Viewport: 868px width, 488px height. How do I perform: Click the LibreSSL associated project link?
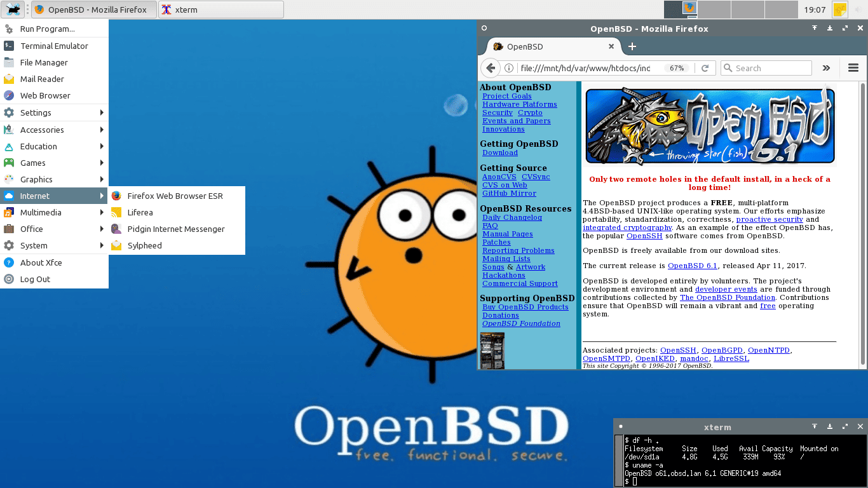731,358
